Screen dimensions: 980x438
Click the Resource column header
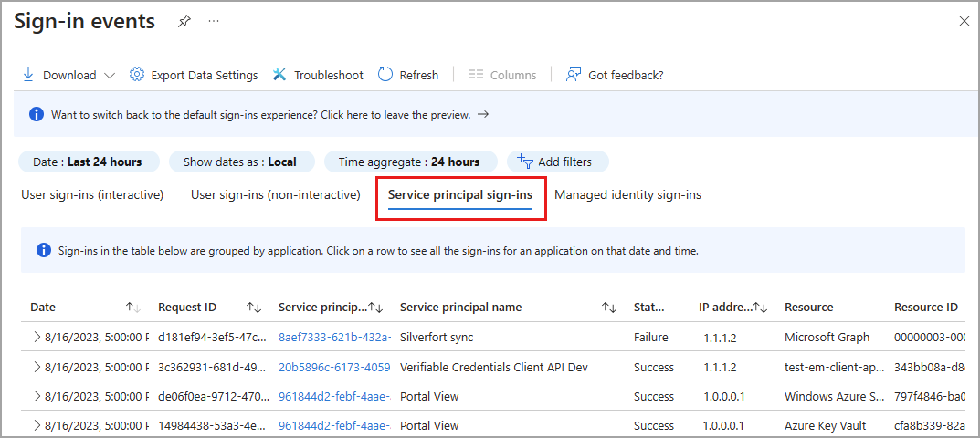(808, 307)
